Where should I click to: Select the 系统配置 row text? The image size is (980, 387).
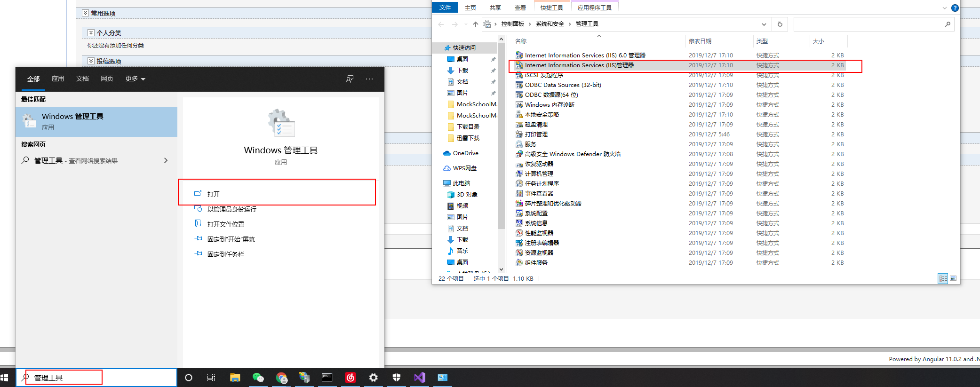[536, 213]
